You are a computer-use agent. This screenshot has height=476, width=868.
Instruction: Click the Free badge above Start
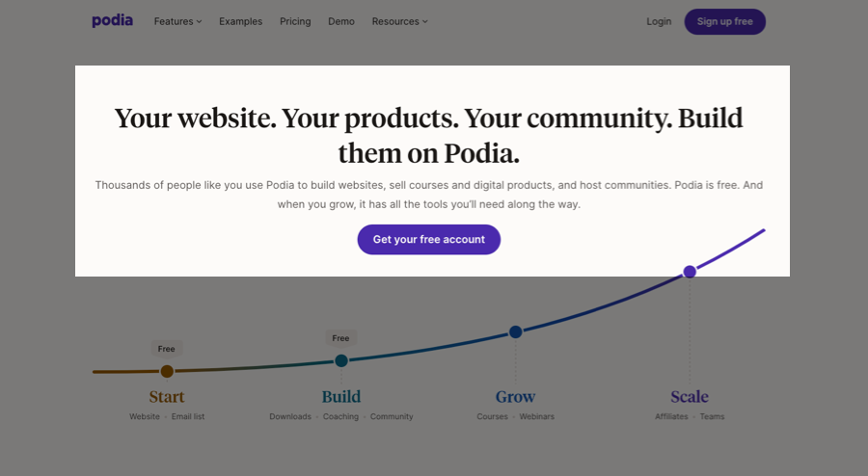click(x=166, y=349)
